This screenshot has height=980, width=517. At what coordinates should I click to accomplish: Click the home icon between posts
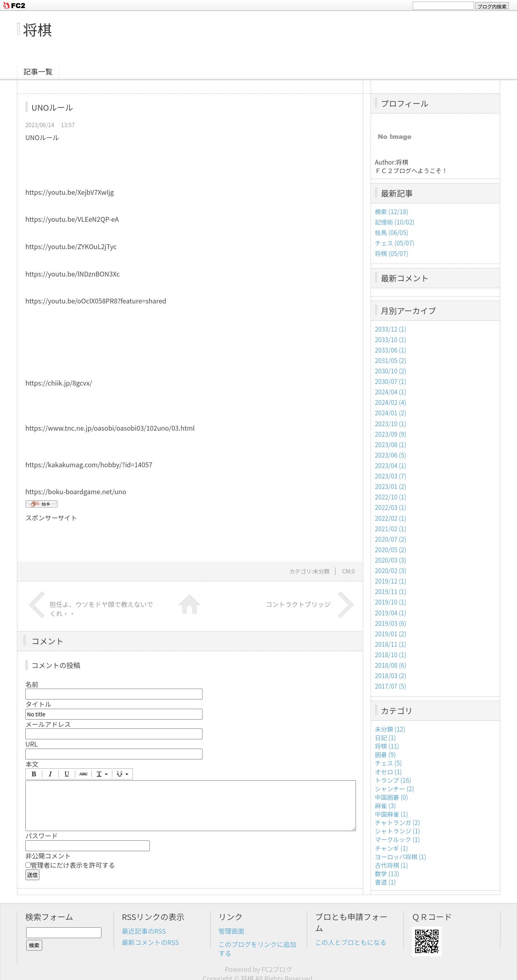pos(190,604)
